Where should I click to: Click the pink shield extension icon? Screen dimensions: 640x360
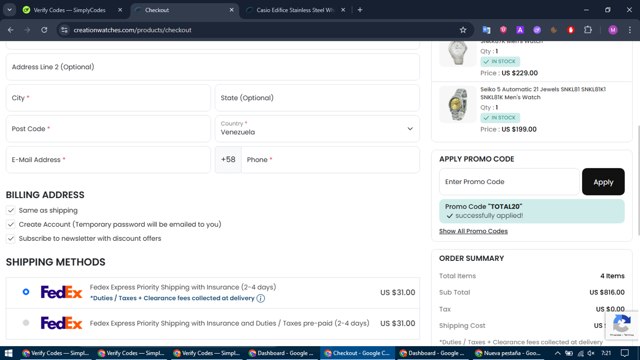point(503,30)
